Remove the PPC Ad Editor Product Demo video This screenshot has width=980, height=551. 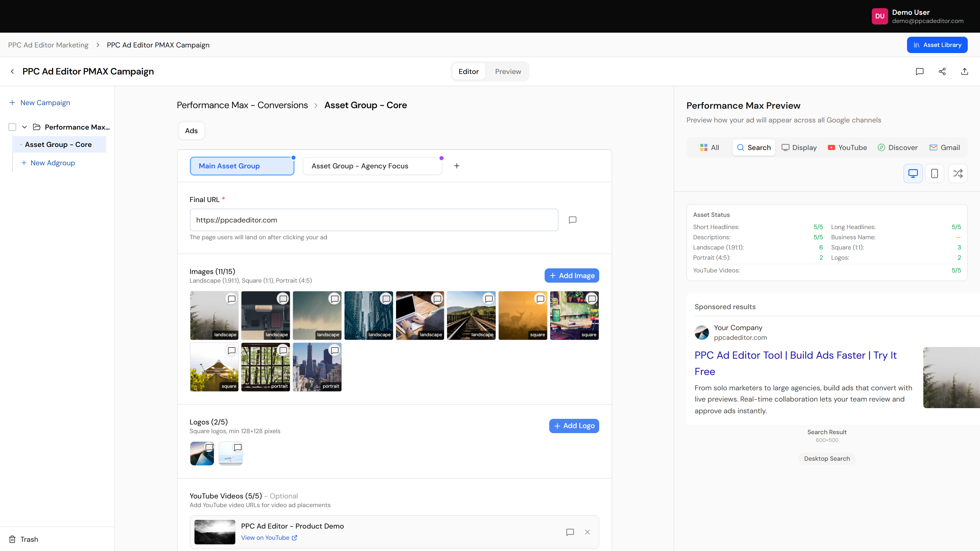(x=587, y=532)
